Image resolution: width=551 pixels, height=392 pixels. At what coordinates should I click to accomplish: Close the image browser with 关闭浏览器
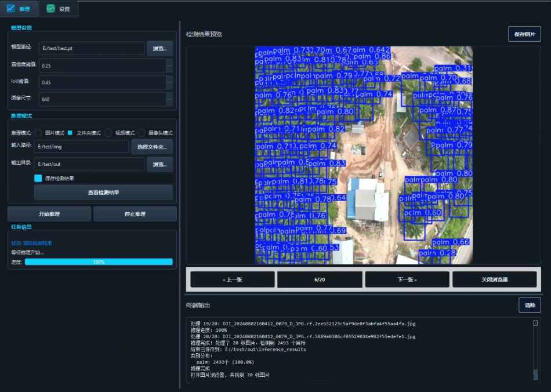(x=494, y=280)
